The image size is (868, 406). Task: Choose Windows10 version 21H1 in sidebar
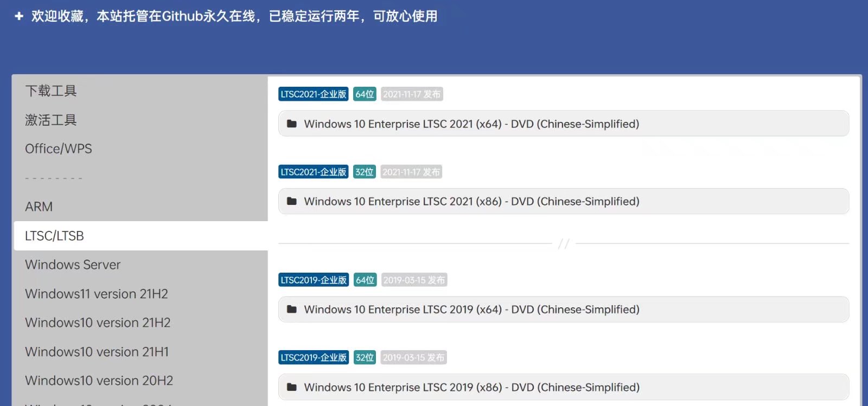(97, 352)
